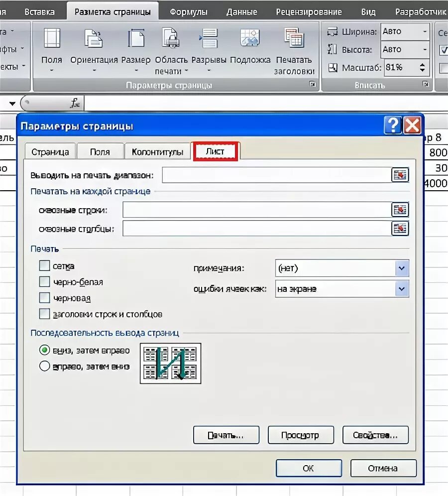The width and height of the screenshot is (448, 496).
Task: Open the Ориентация orientation menu
Action: (x=94, y=49)
